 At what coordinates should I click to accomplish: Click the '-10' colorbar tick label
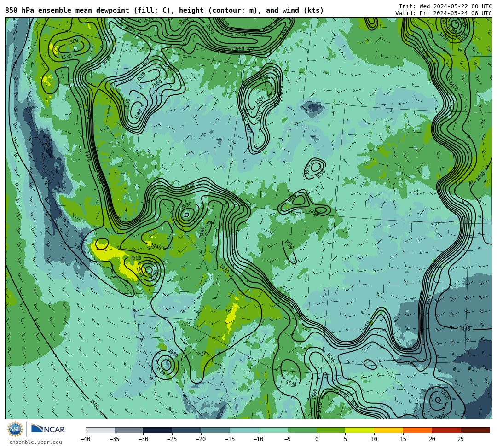click(259, 439)
